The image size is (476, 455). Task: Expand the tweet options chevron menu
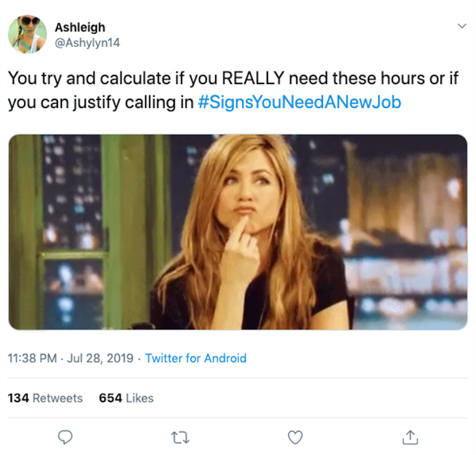462,26
